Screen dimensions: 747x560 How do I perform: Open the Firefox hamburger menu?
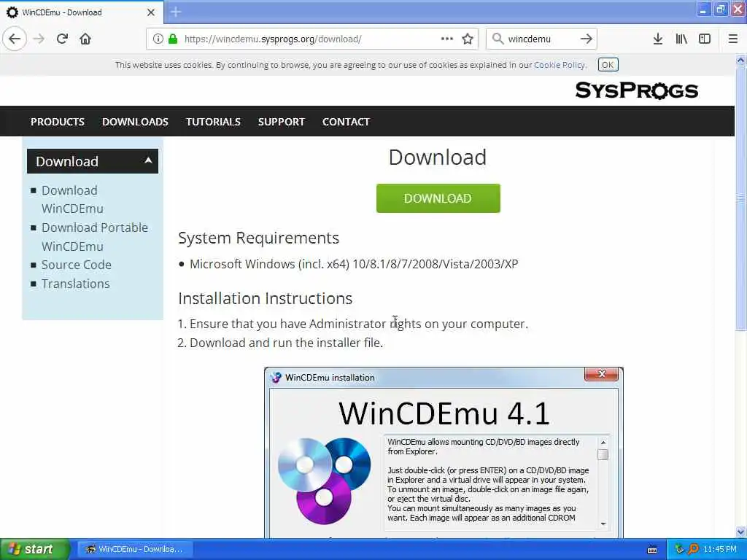[x=732, y=39]
